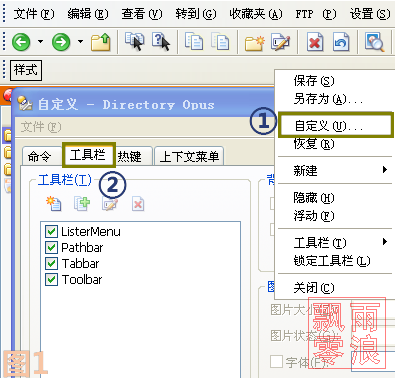Select 保存(S) in context menu
The height and width of the screenshot is (378, 395).
coord(334,81)
